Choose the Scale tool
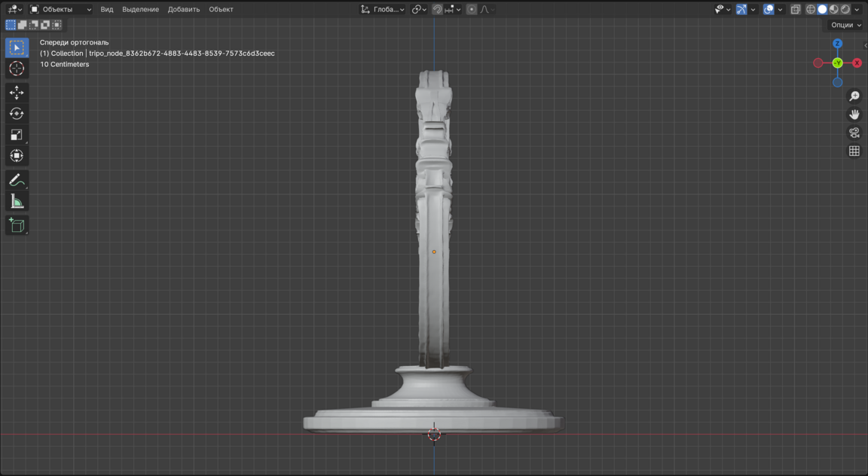The height and width of the screenshot is (476, 868). pos(17,135)
